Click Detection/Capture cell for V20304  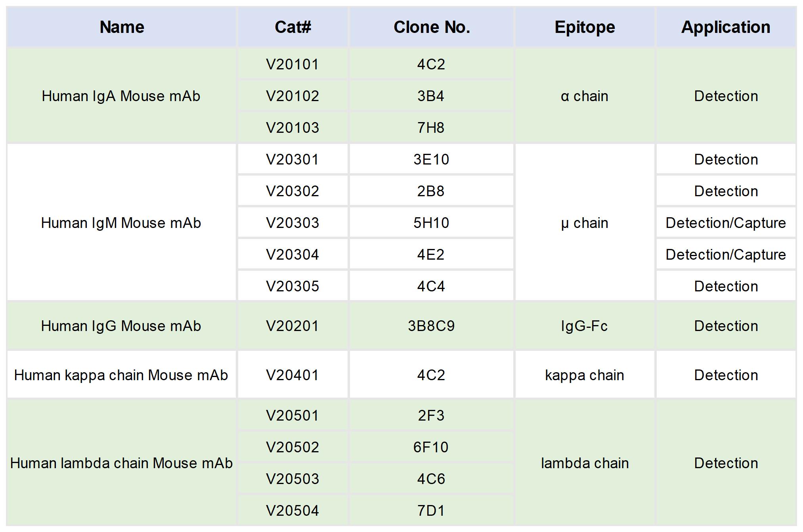[x=726, y=255]
